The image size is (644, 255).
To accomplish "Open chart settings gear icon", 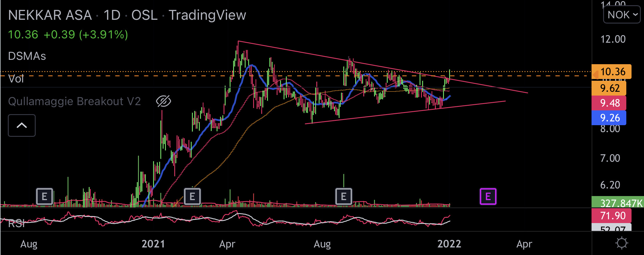I will pyautogui.click(x=622, y=243).
